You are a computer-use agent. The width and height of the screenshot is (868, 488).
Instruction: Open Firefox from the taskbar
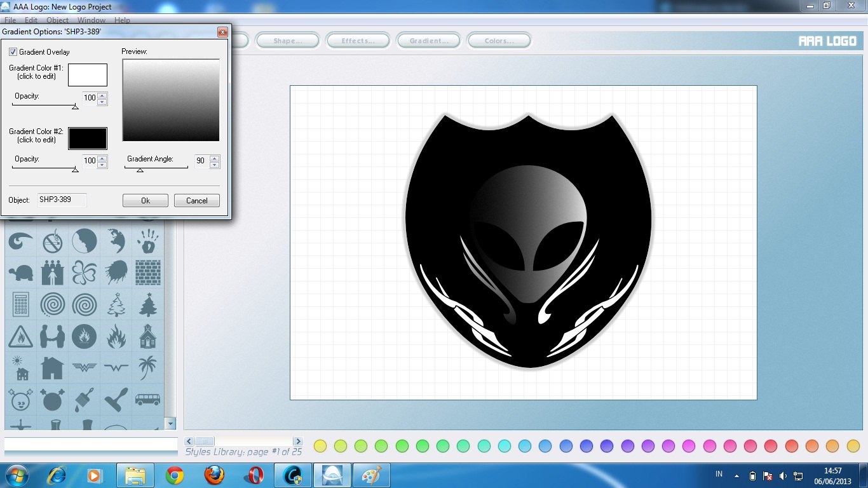coord(214,475)
